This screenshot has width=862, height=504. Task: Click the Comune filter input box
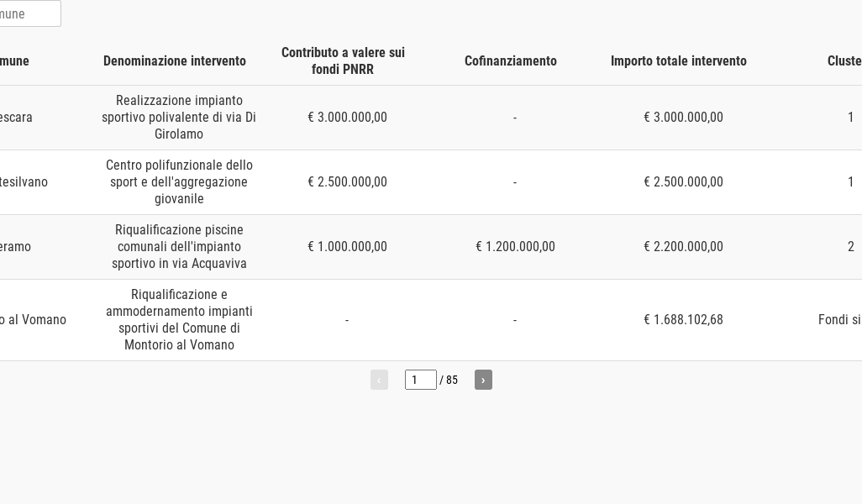[x=29, y=13]
